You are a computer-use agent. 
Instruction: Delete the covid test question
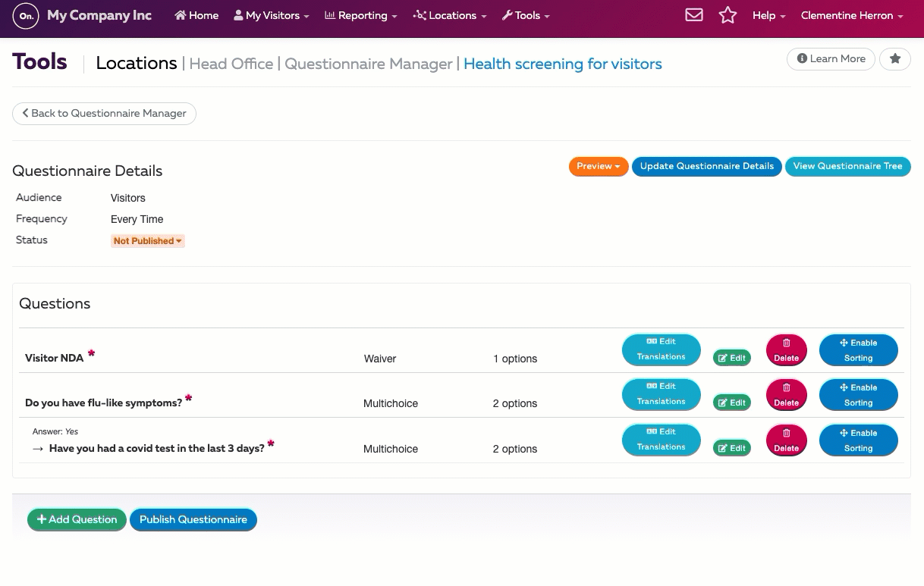tap(786, 440)
